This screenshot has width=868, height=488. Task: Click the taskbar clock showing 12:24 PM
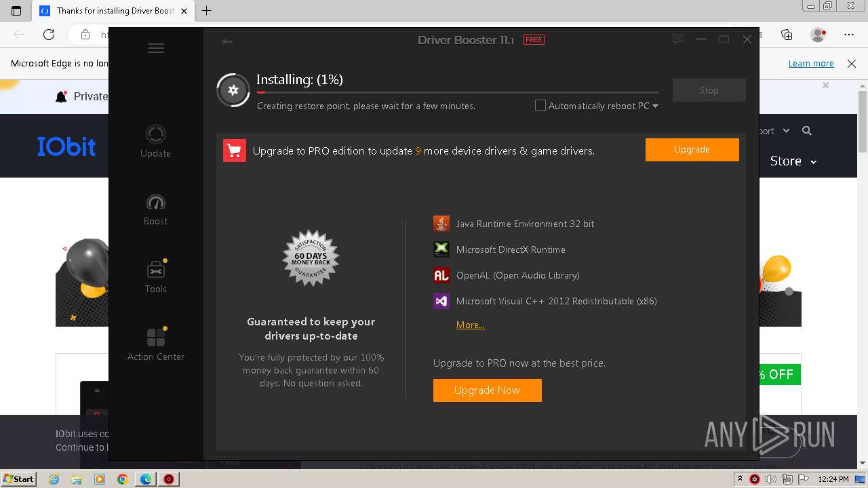click(x=833, y=479)
